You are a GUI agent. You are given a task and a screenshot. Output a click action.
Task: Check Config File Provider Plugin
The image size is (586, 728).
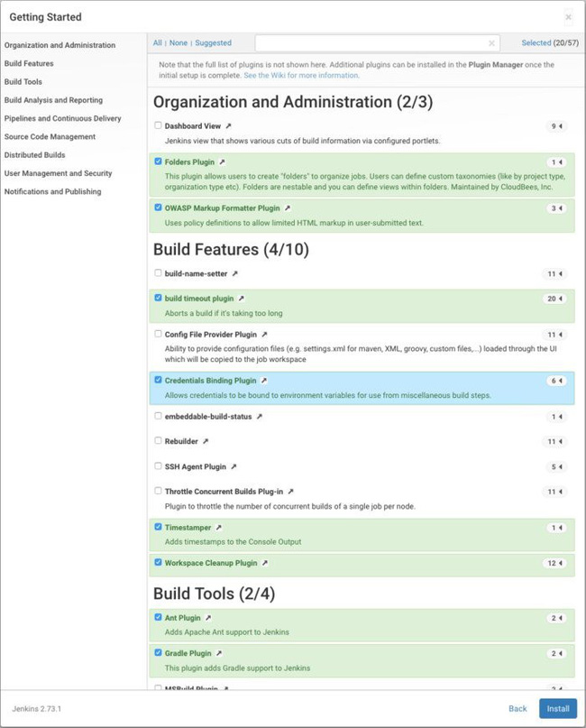pos(158,334)
